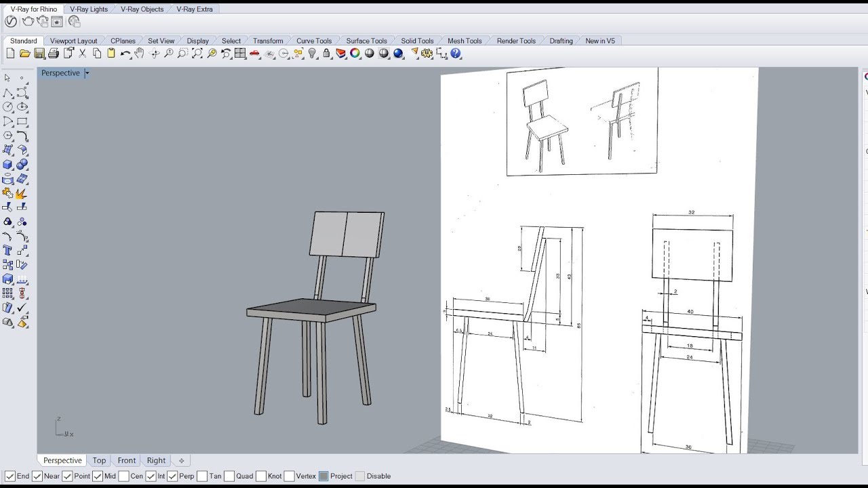868x488 pixels.
Task: Cut selection with the scissors icon
Action: coord(83,53)
